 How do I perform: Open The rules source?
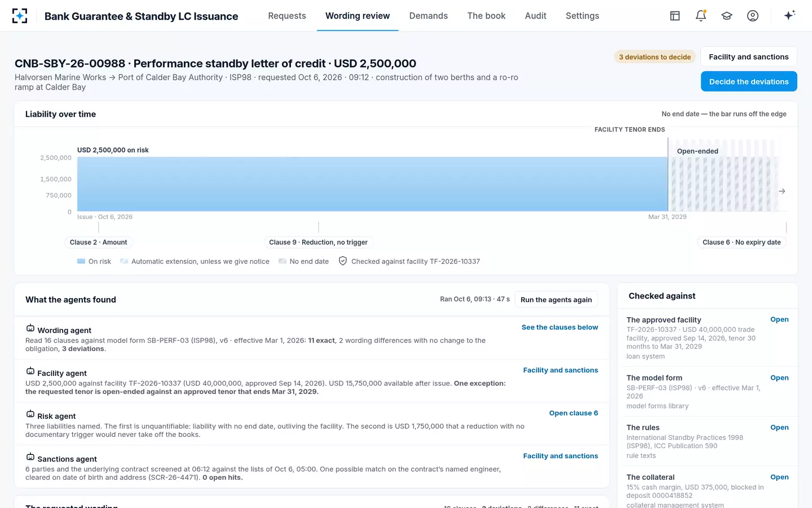point(779,428)
